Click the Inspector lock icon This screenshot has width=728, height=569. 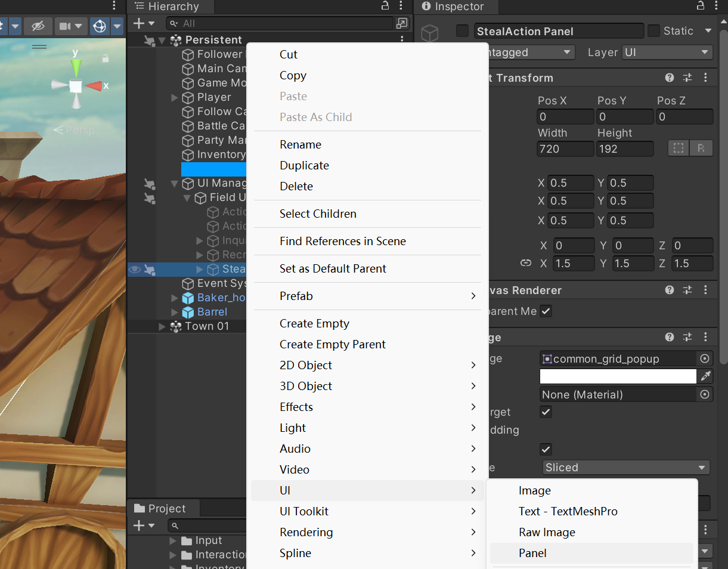tap(701, 6)
